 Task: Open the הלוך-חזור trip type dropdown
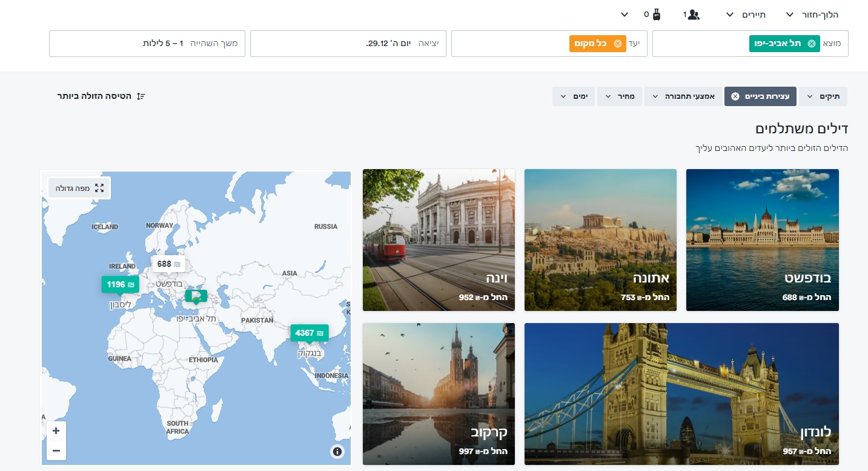[x=812, y=15]
